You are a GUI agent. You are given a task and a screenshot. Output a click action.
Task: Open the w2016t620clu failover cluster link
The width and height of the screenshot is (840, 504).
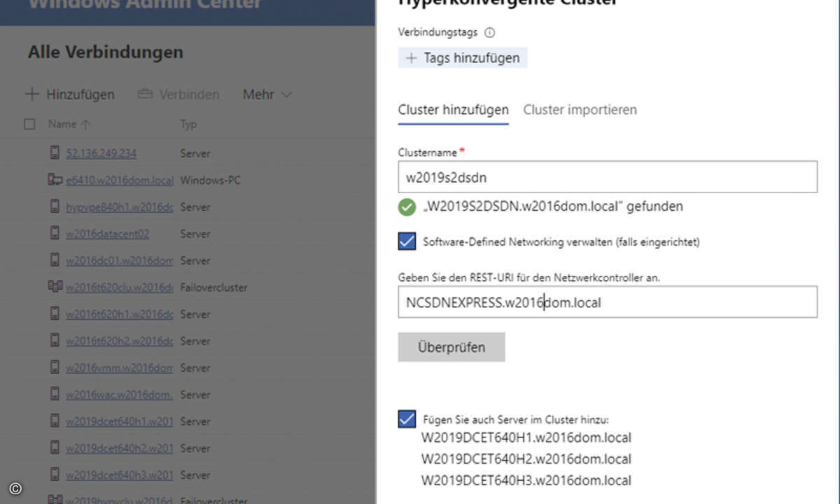[120, 287]
